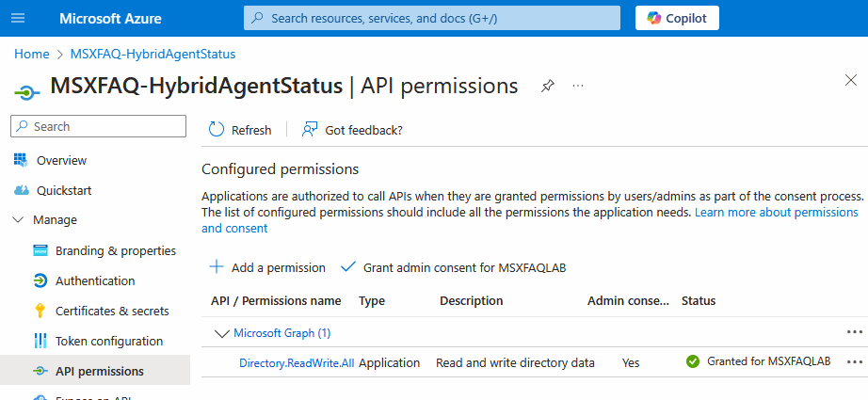Open Overview in the sidebar

point(61,160)
